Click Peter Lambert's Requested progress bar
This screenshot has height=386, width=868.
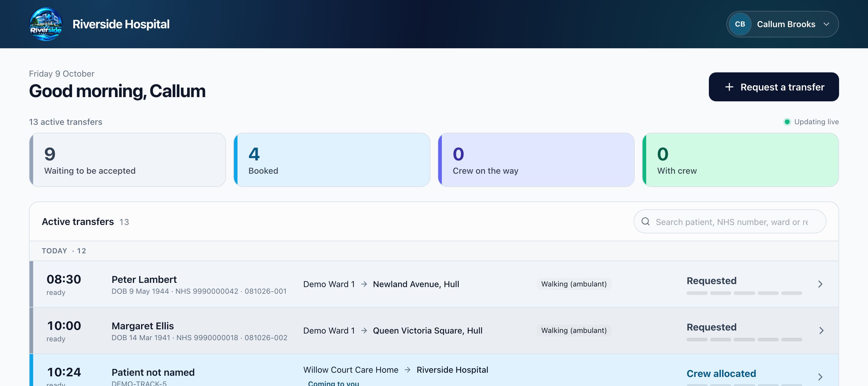pos(744,293)
